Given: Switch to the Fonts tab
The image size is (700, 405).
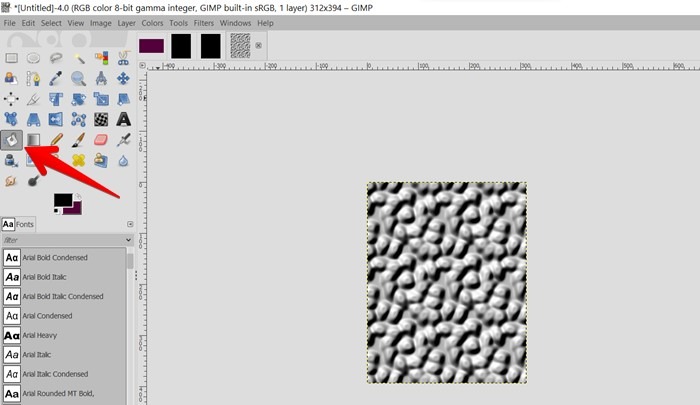Looking at the screenshot, I should coord(18,224).
